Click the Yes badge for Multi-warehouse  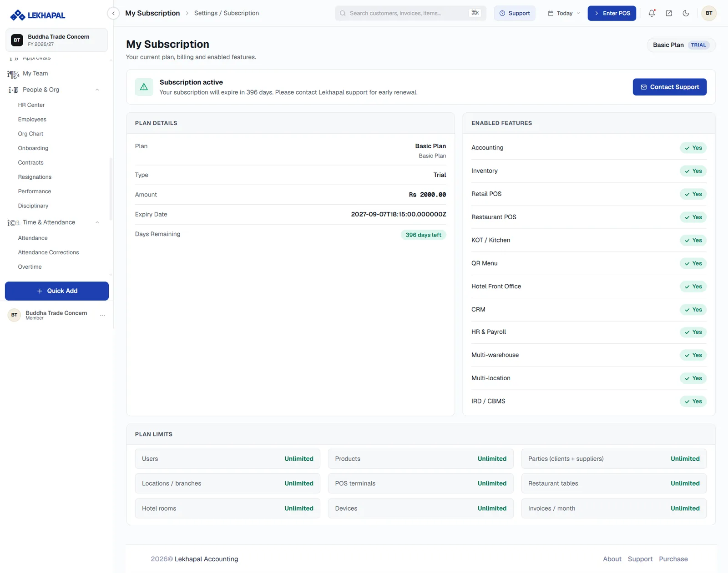(x=693, y=355)
